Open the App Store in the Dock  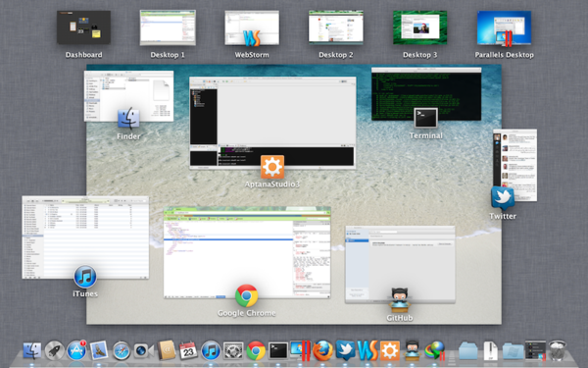[76, 350]
